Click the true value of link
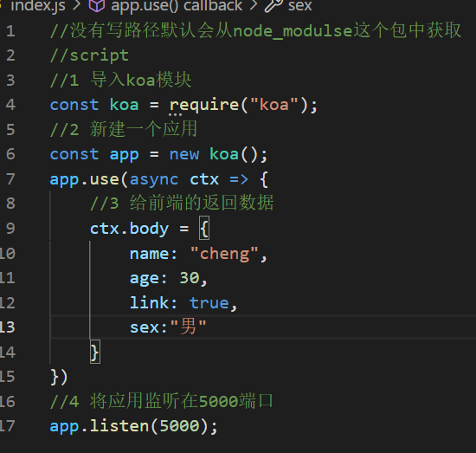476x453 pixels. pos(209,303)
